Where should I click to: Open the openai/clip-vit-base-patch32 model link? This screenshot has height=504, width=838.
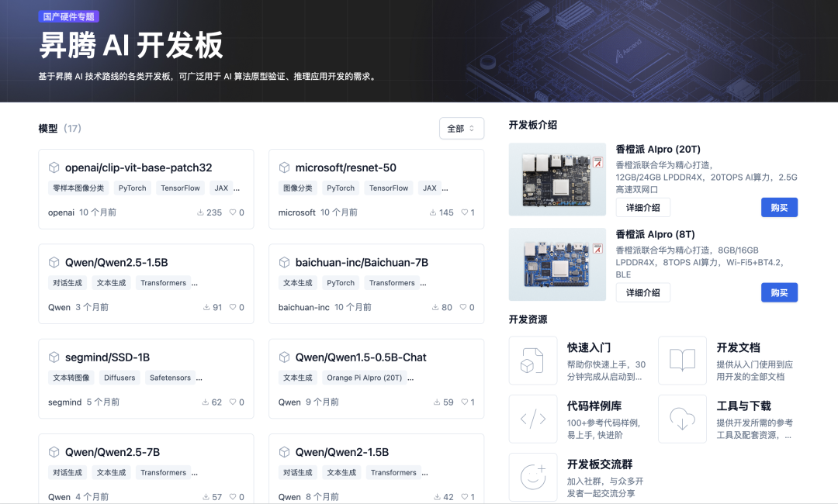pos(138,167)
